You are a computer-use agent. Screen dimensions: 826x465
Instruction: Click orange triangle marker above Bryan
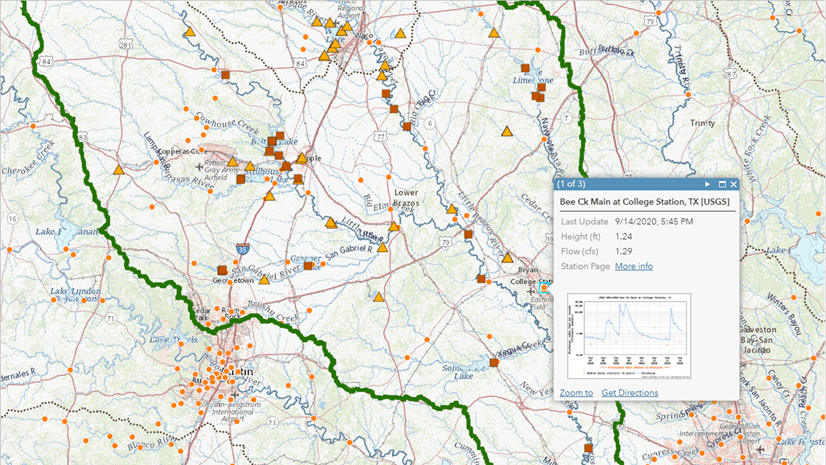(507, 258)
